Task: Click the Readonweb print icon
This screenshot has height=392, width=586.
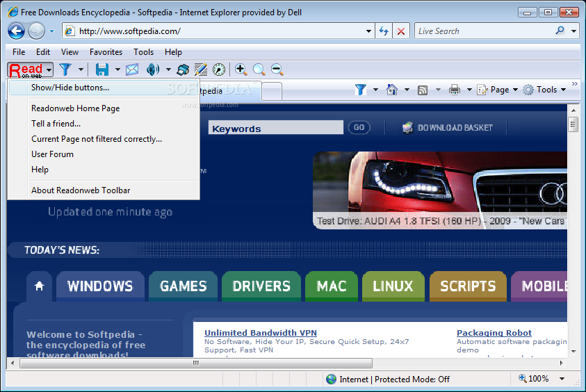Action: pyautogui.click(x=183, y=70)
